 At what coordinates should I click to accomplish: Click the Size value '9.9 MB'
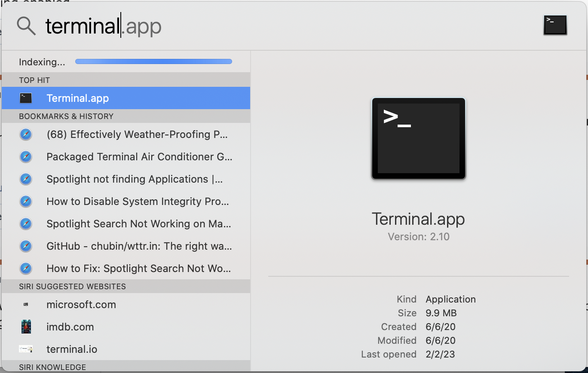441,313
